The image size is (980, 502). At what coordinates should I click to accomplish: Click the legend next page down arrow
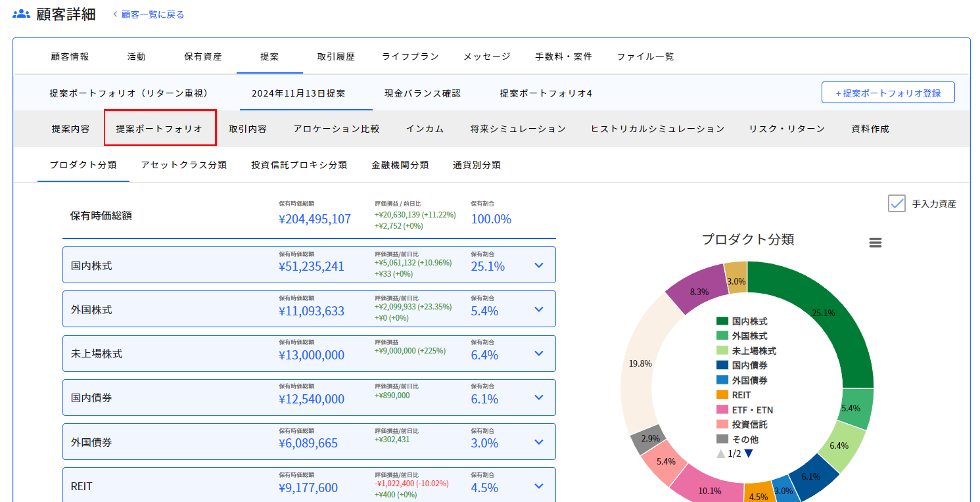point(748,453)
